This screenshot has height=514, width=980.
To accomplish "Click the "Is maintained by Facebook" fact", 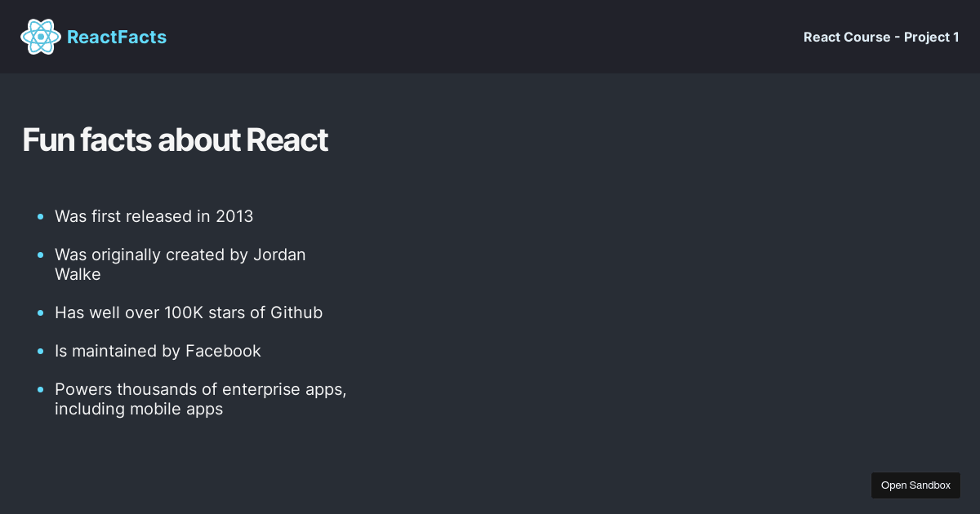I will coord(158,351).
